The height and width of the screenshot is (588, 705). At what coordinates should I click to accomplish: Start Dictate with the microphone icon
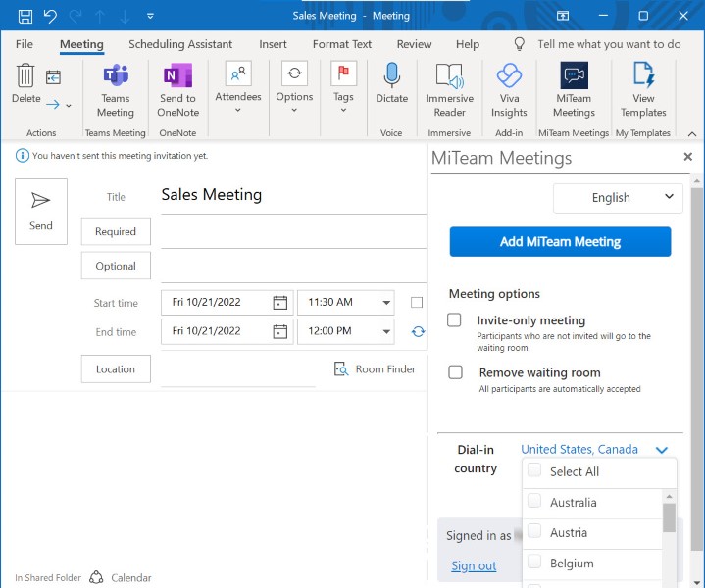point(391,77)
